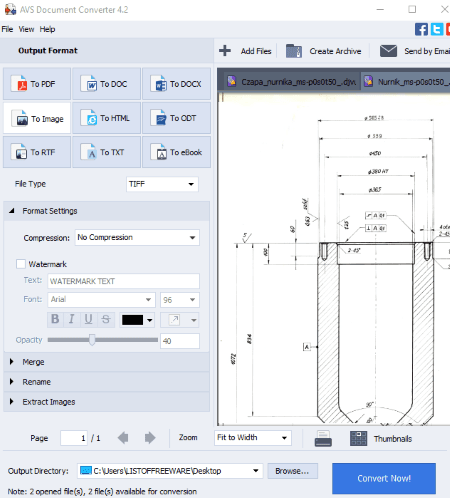Toggle strikethrough for watermark text
This screenshot has width=450, height=498.
(x=106, y=319)
